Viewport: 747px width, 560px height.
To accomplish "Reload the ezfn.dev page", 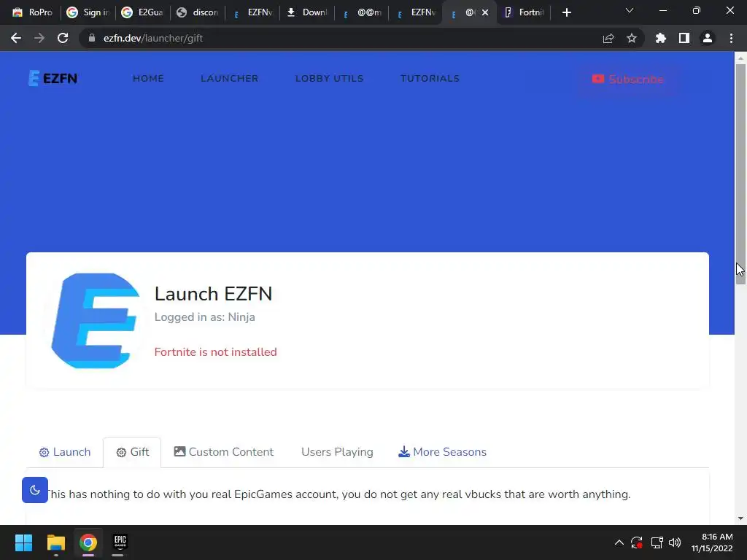I will tap(63, 38).
